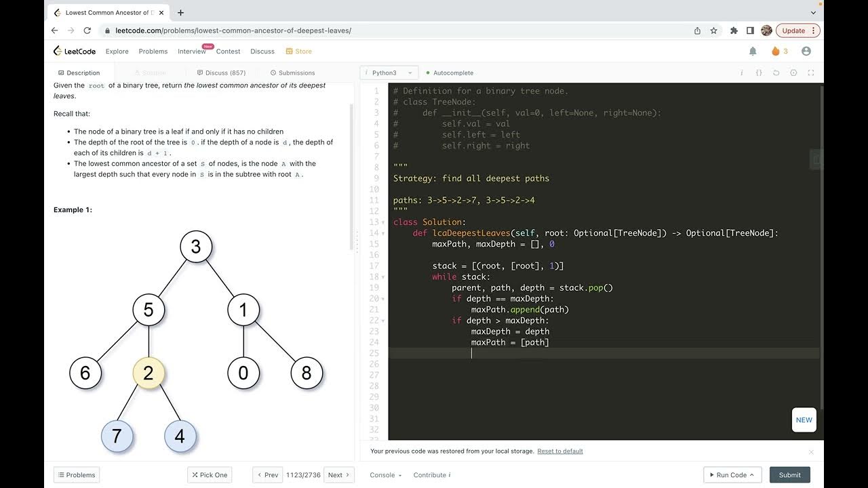Open editor shortcuts info icon
Viewport: 868px width, 488px height.
coord(742,73)
